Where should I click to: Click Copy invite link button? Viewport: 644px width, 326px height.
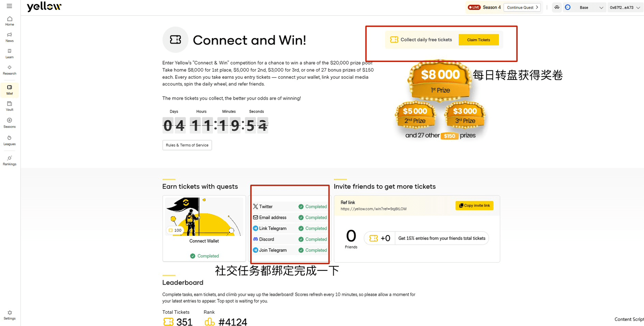(x=474, y=206)
